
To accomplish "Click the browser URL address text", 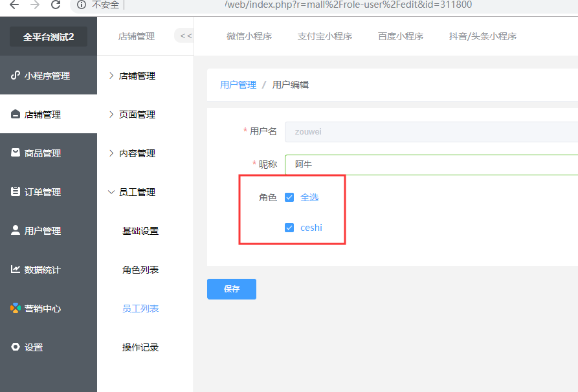I will click(x=349, y=5).
